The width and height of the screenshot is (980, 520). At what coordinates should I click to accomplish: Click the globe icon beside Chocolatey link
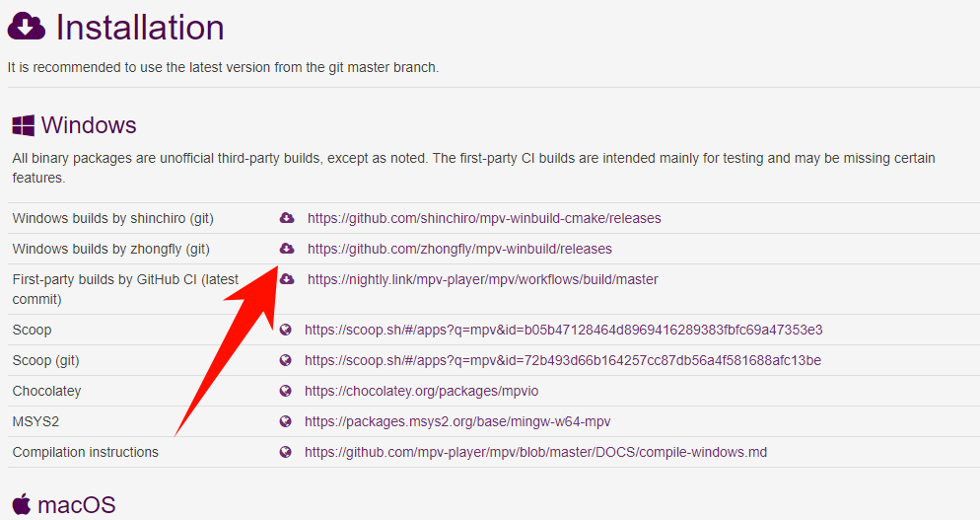click(x=286, y=391)
